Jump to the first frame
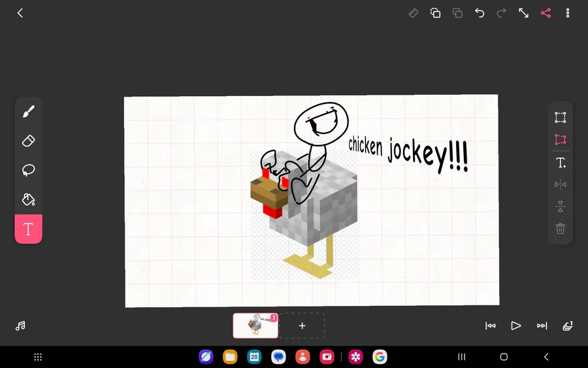Screen dimensions: 588x368 [491, 326]
